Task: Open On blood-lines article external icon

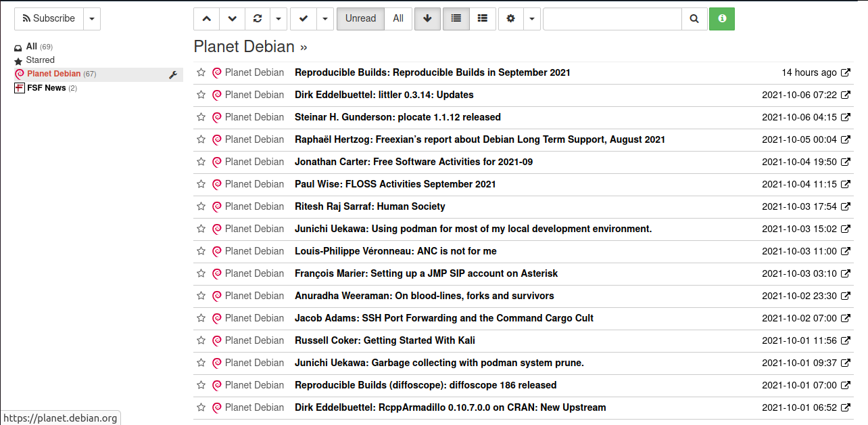Action: click(845, 296)
